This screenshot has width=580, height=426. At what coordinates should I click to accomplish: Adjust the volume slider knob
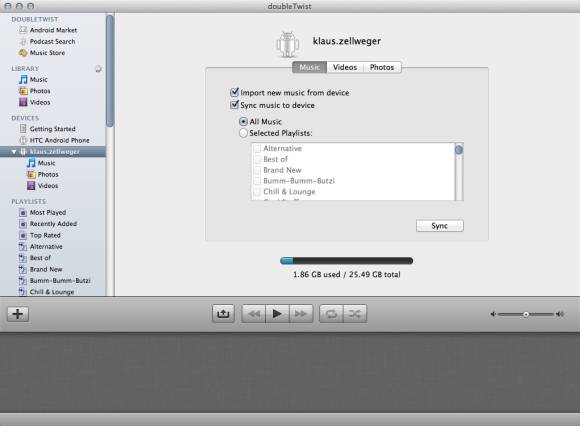pos(526,314)
